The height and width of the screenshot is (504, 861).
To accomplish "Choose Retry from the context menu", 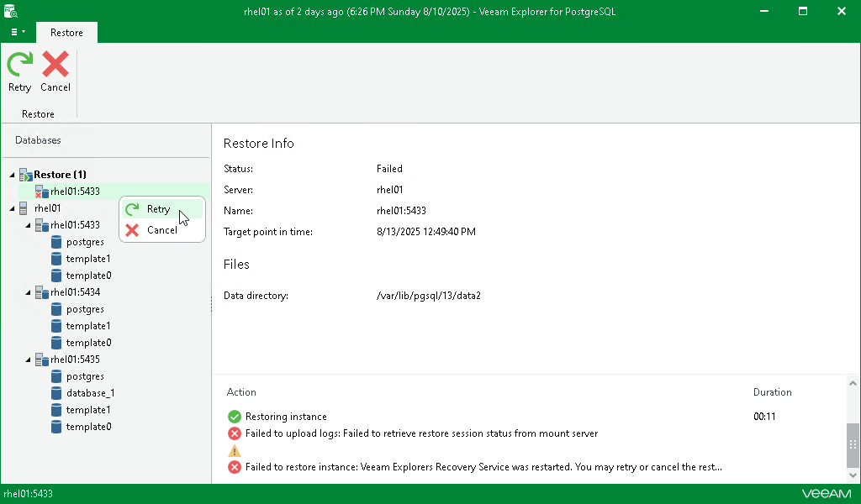I will coord(157,208).
